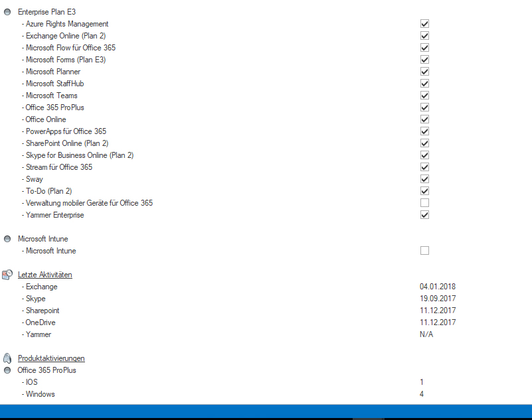Disable the Microsoft Teams license checkbox
This screenshot has width=532, height=420.
pyautogui.click(x=424, y=96)
